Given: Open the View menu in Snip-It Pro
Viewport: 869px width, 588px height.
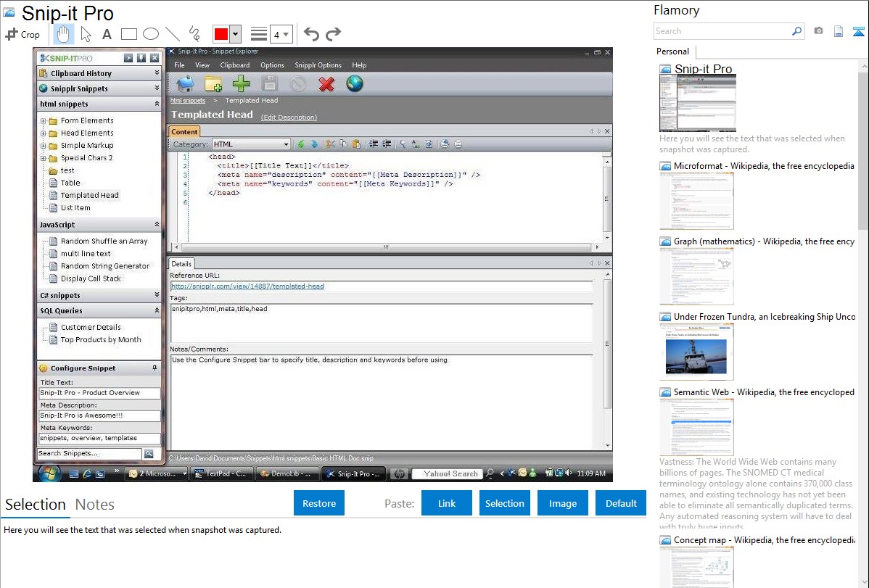Looking at the screenshot, I should [x=202, y=65].
